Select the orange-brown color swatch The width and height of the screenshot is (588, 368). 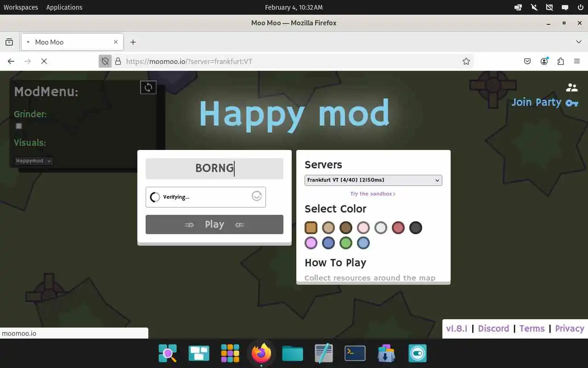tap(311, 228)
